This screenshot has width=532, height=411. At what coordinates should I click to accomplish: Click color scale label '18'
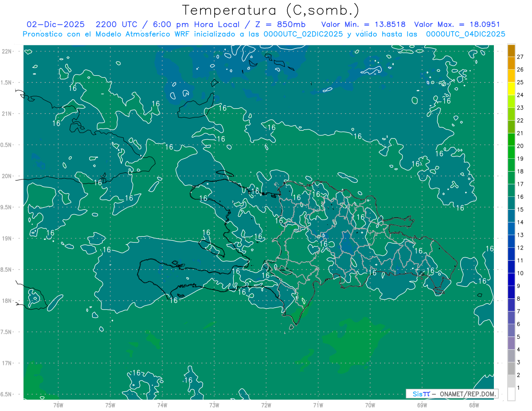tap(520, 172)
